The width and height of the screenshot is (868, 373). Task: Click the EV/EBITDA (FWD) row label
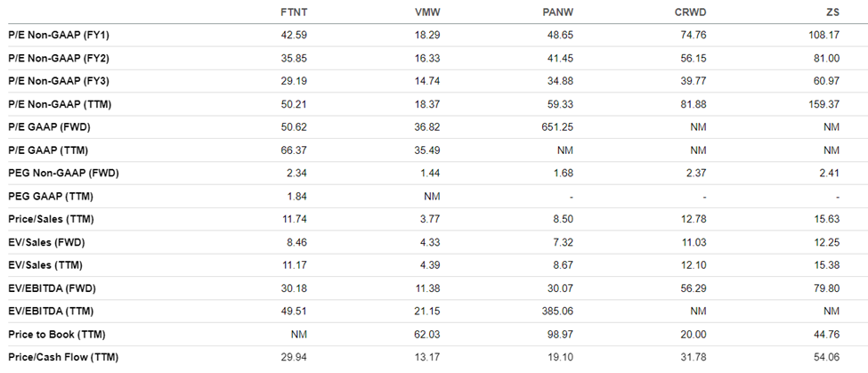coord(52,288)
